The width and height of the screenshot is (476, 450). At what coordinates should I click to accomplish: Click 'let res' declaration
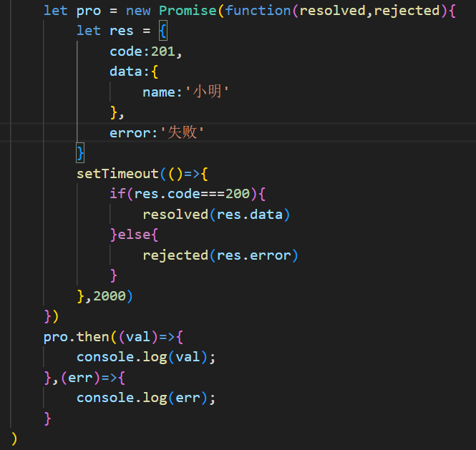(105, 31)
